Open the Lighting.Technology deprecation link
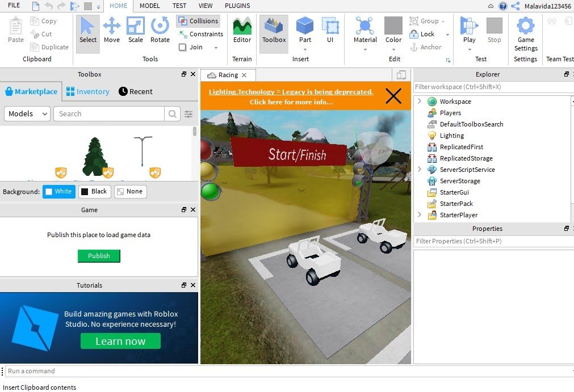The image size is (574, 392). 291,92
